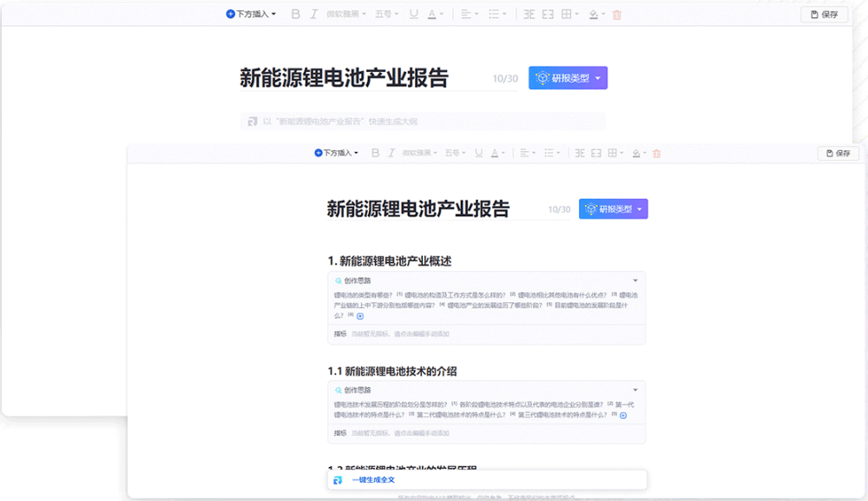Open 研报类型 dropdown in front window
The width and height of the screenshot is (868, 501).
click(614, 208)
